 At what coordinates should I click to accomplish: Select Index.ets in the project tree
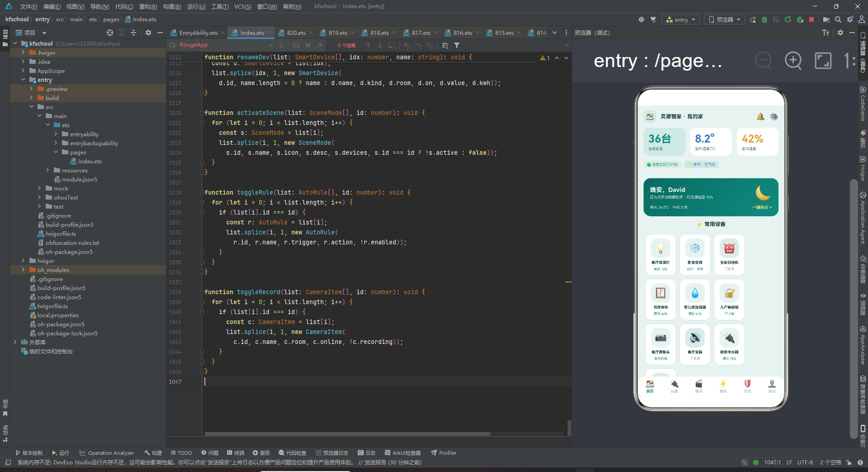[90, 161]
